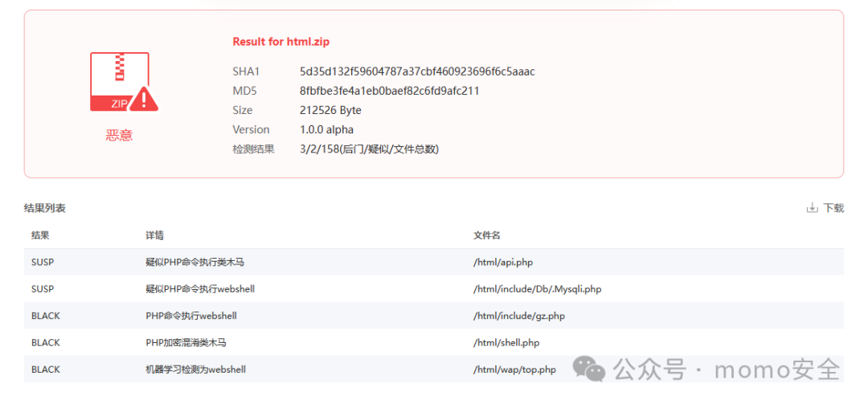The image size is (868, 404).
Task: Click the 恶意 verdict label
Action: point(120,135)
